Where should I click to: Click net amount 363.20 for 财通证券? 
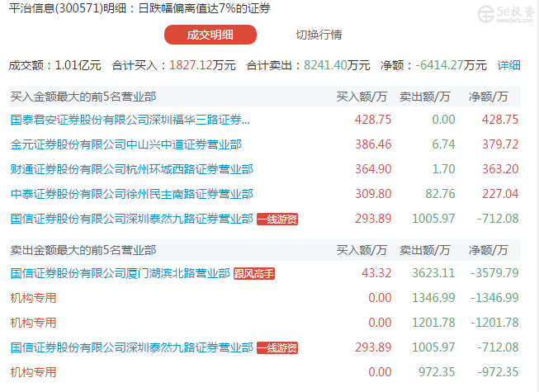point(500,169)
